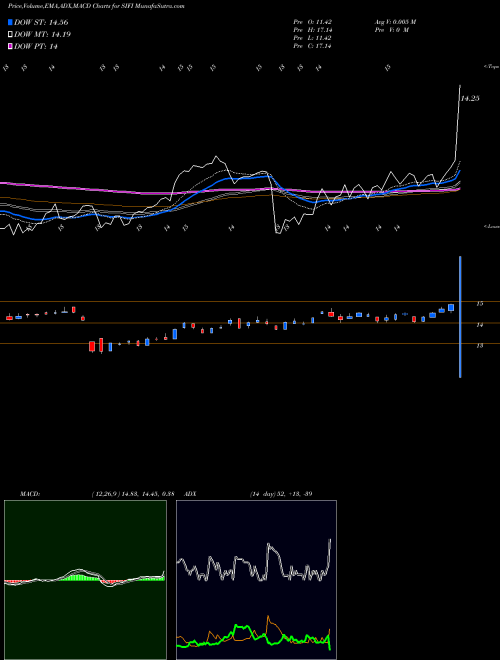500x660 pixels.
Task: Click the '<Lows' label on price chart
Action: coord(491,226)
